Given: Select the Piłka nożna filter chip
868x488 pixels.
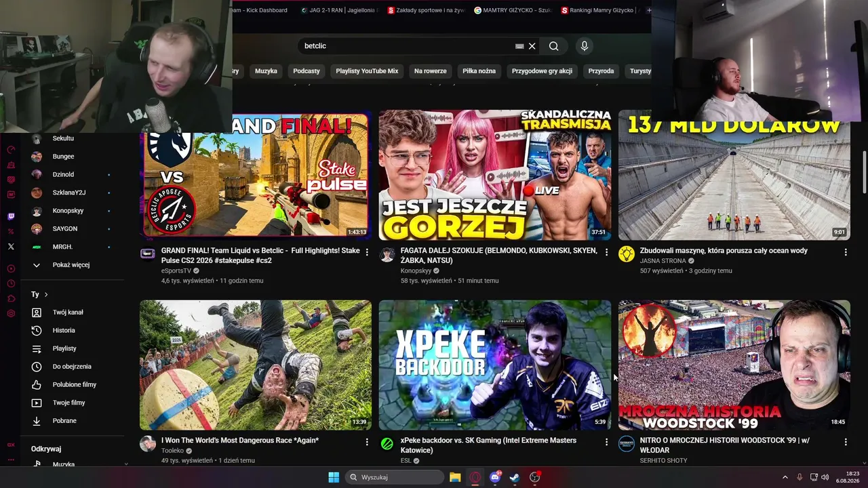Looking at the screenshot, I should (x=479, y=71).
